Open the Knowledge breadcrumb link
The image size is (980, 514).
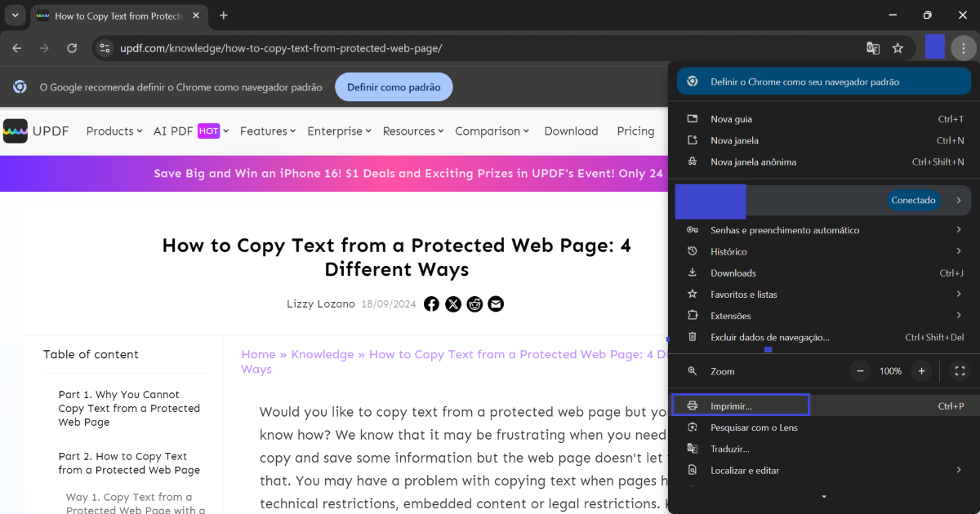pyautogui.click(x=323, y=354)
